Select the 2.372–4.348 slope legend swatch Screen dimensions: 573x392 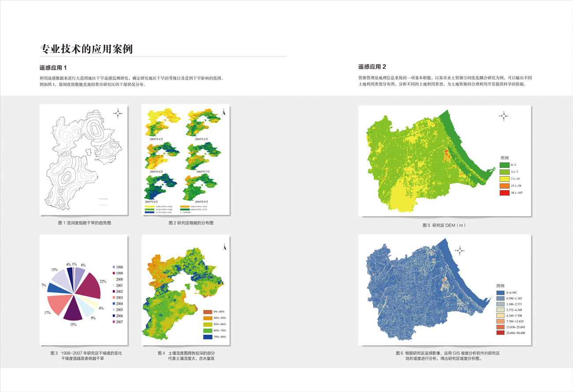(500, 310)
